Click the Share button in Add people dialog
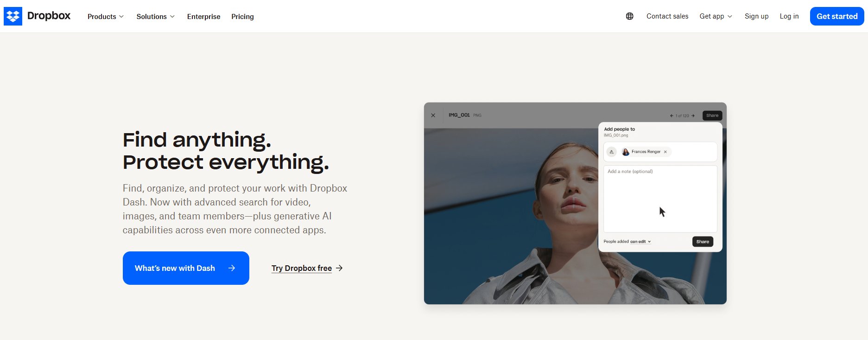The image size is (868, 340). tap(703, 242)
